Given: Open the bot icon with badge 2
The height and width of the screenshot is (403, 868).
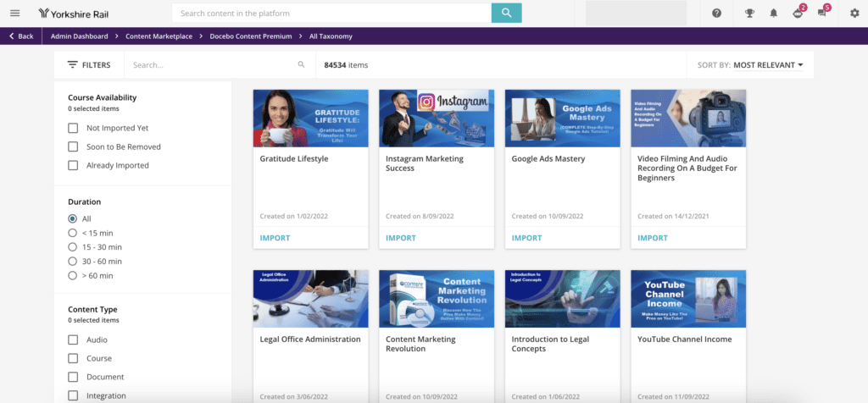Looking at the screenshot, I should click(798, 13).
